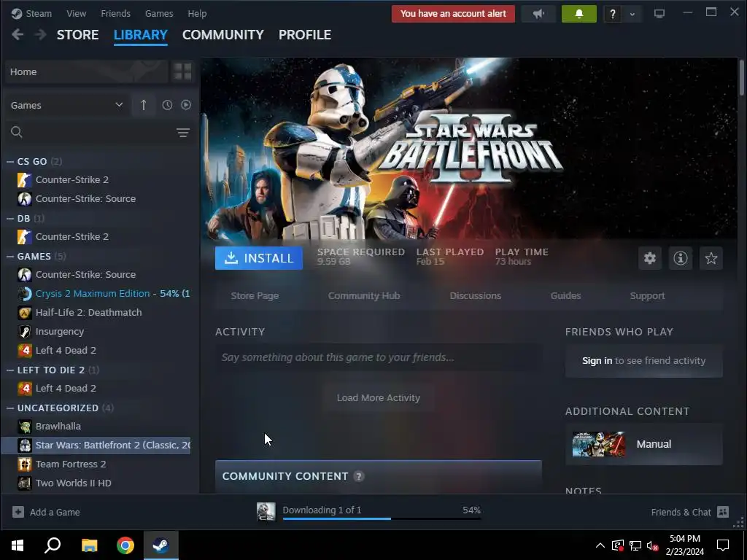Click the INSTALL button

[259, 258]
